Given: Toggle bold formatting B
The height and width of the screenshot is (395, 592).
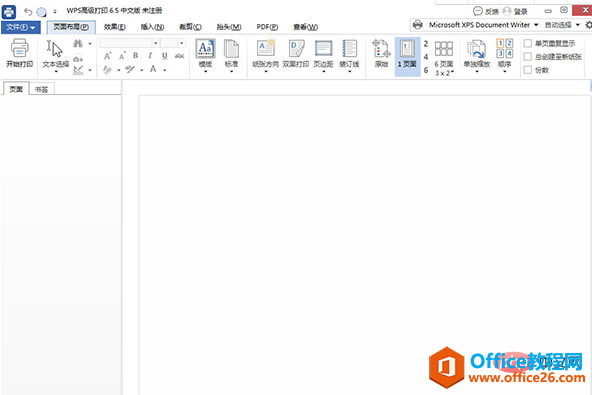Looking at the screenshot, I should tap(136, 56).
